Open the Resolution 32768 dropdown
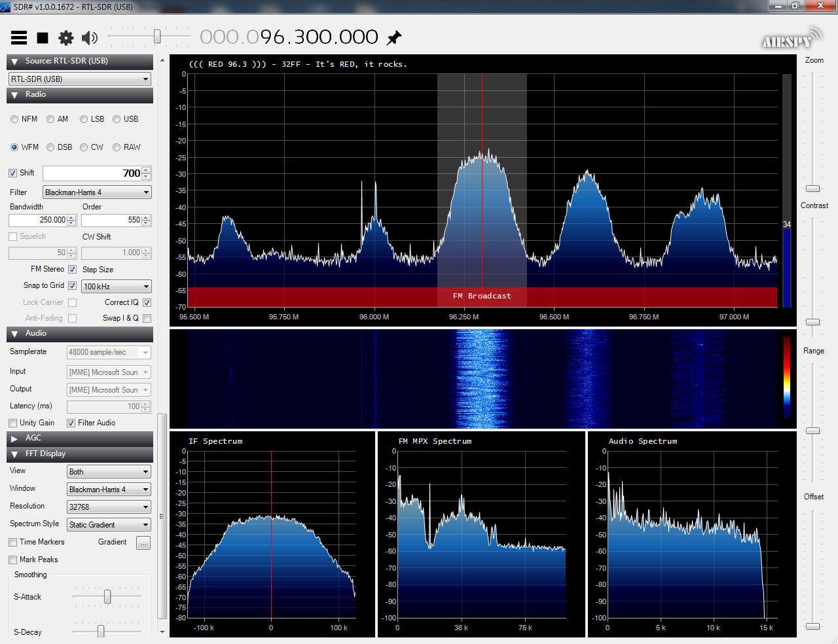Viewport: 838px width, 644px height. click(x=109, y=507)
